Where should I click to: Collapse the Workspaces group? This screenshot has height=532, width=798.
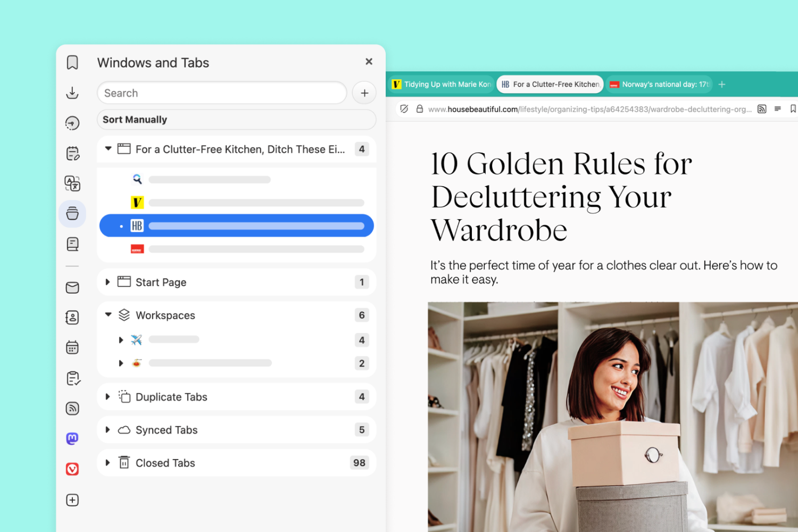(108, 315)
